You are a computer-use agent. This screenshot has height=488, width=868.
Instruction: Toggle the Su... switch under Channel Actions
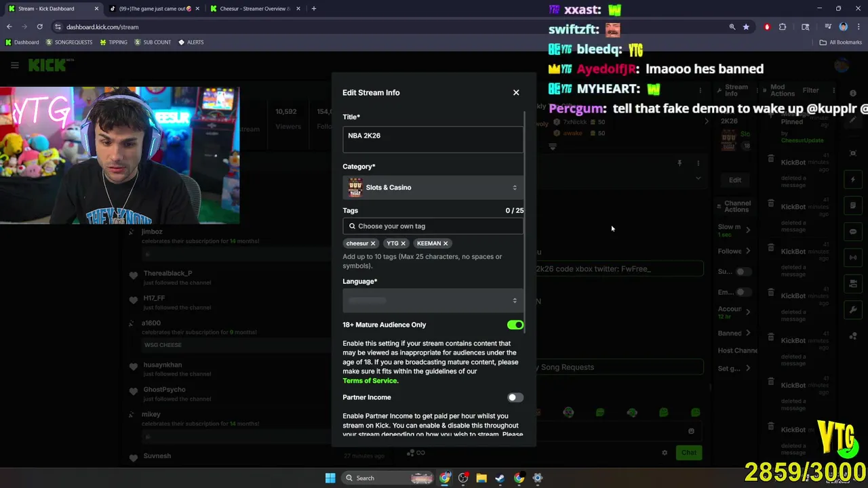pyautogui.click(x=744, y=272)
